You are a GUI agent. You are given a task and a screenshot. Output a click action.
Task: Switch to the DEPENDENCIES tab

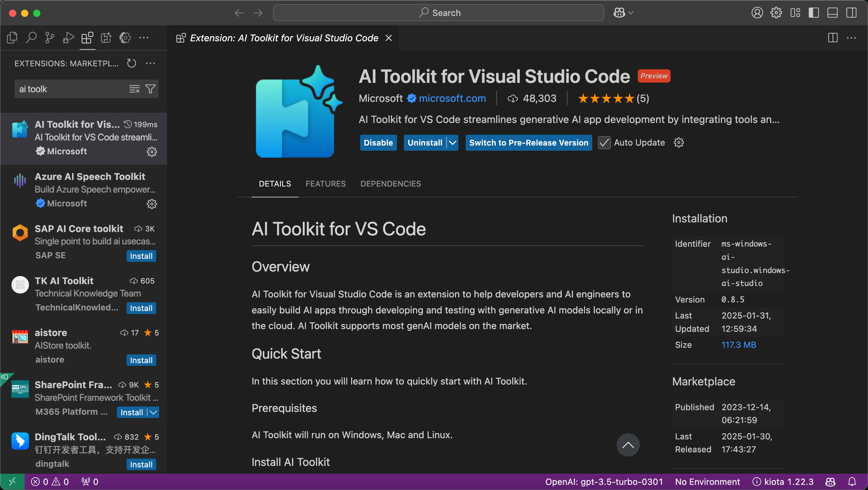391,184
